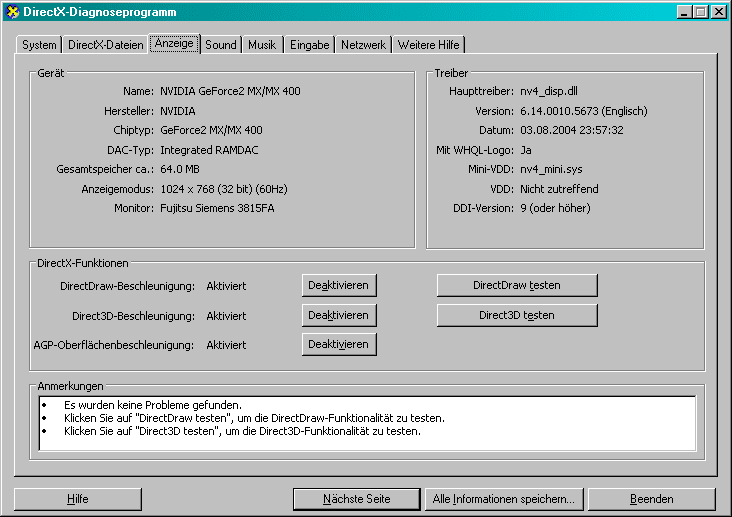Screen dimensions: 732x517
Task: Click the 1024 x 768 display mode value
Action: pos(224,189)
